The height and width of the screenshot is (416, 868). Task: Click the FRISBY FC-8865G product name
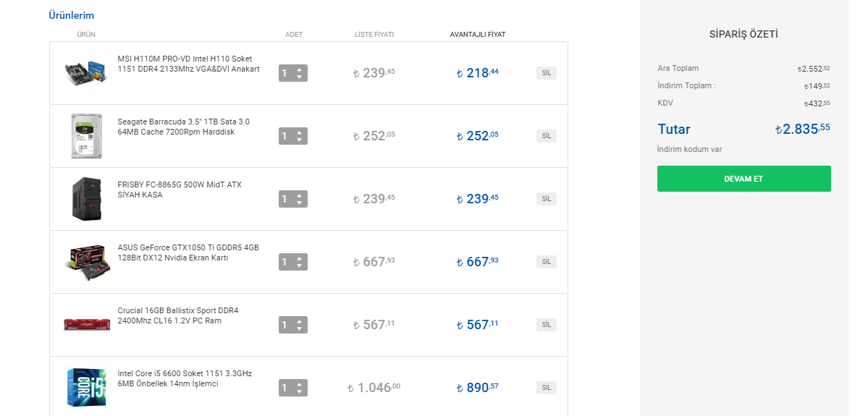[179, 190]
